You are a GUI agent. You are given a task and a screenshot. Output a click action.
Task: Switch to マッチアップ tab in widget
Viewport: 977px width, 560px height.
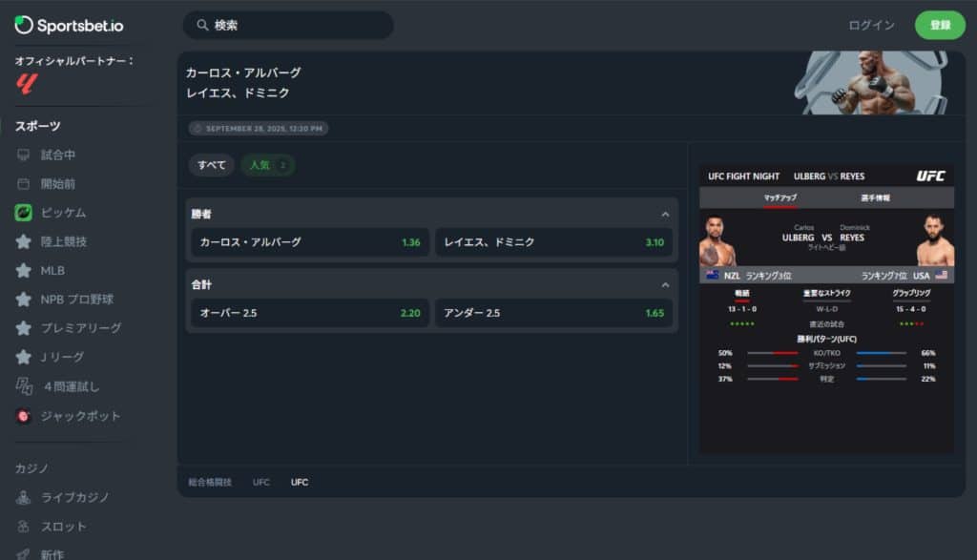pyautogui.click(x=780, y=198)
